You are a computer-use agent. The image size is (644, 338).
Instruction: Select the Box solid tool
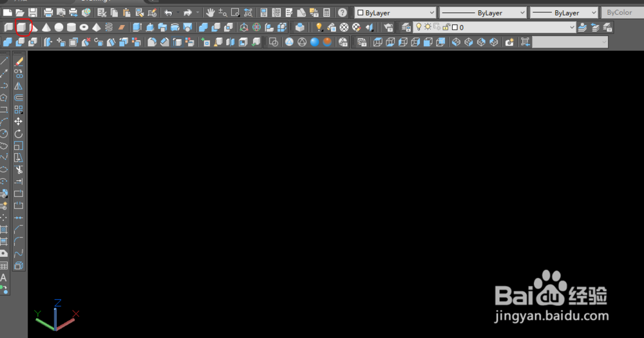[21, 28]
